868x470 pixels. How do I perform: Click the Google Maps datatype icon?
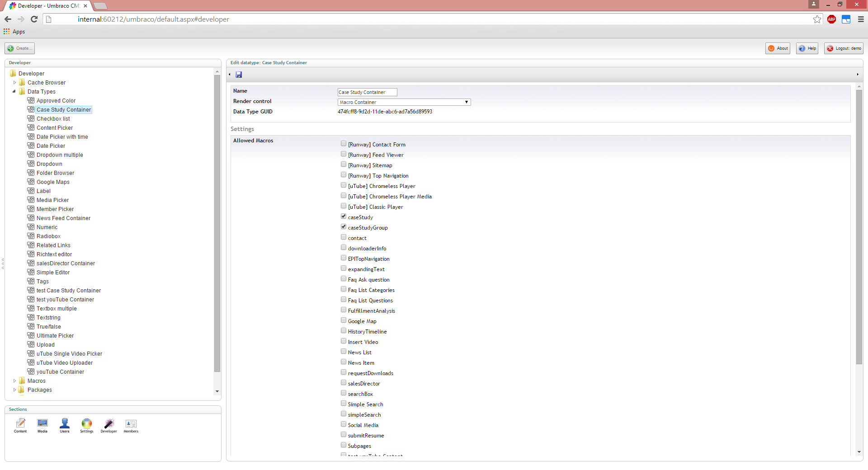[31, 182]
